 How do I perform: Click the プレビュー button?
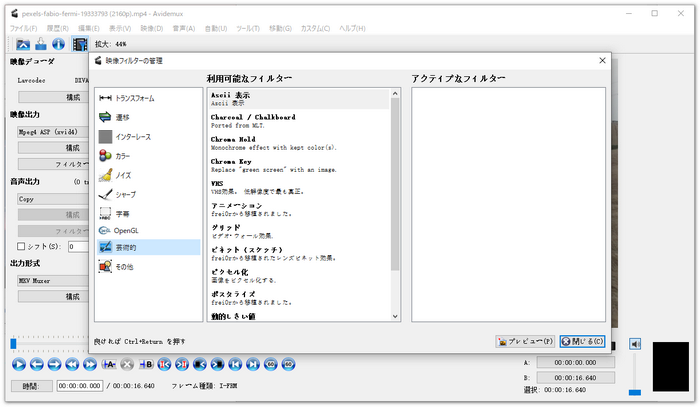(525, 341)
